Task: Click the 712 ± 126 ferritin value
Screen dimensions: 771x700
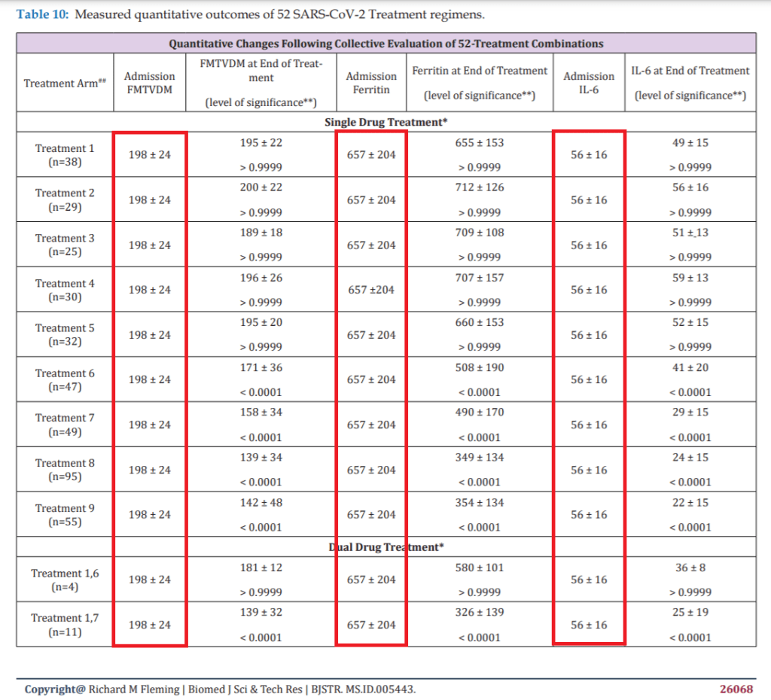Action: (x=480, y=187)
